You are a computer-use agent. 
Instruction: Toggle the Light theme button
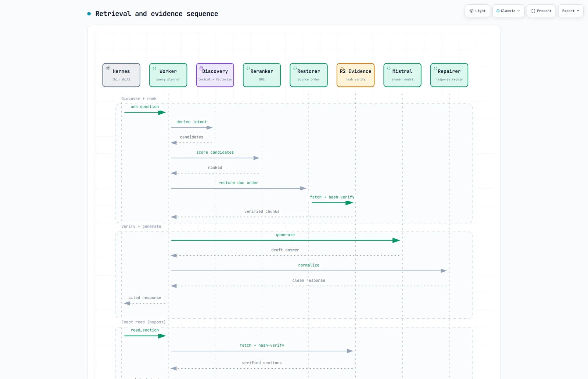pos(477,11)
